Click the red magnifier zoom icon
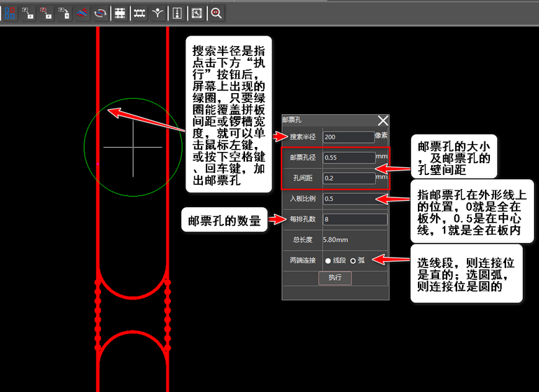Screen dimensions: 539x392 tap(216, 13)
